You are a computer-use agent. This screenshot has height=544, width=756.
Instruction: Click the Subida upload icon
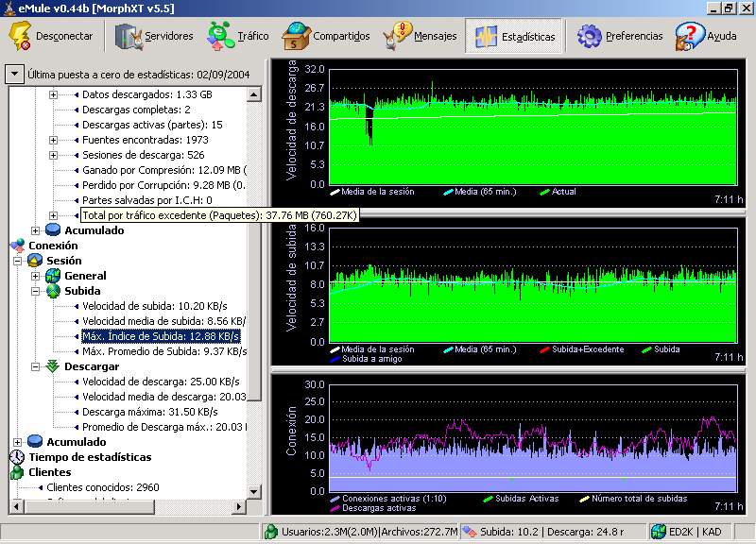point(53,291)
